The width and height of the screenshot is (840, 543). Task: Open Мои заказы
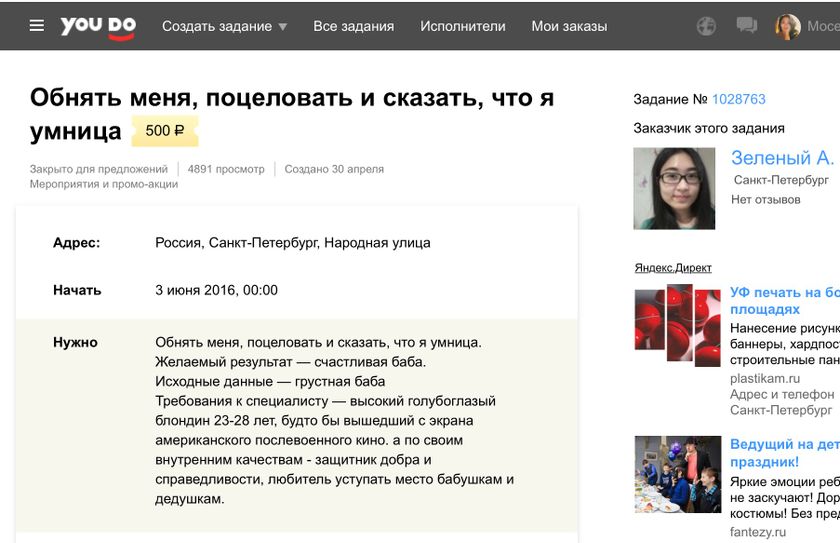(x=569, y=26)
